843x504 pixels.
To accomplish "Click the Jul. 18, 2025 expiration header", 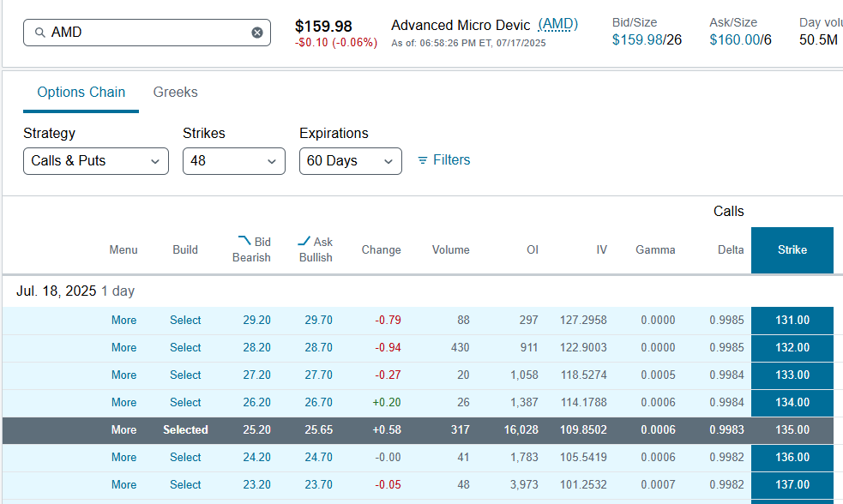I will (x=75, y=291).
